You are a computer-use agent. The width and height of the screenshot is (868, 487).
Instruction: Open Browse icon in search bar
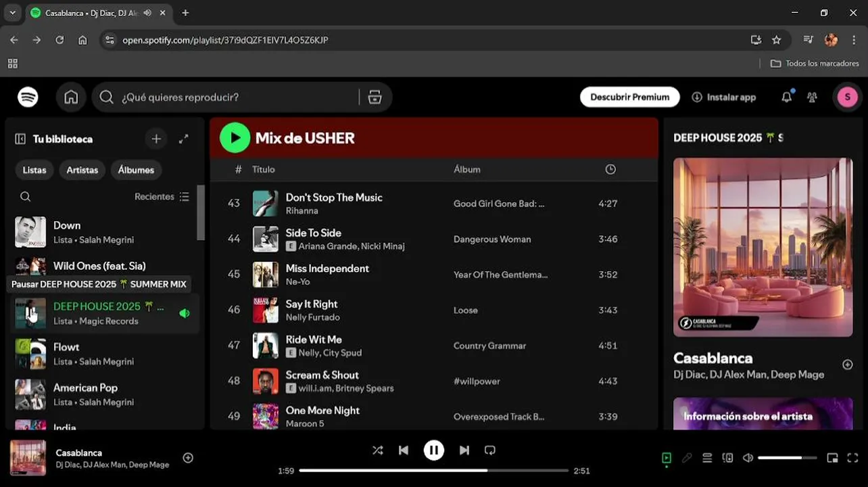[375, 97]
